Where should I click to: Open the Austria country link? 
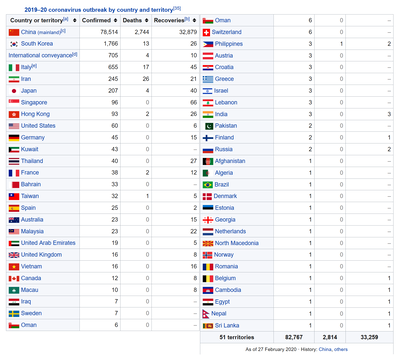[224, 56]
